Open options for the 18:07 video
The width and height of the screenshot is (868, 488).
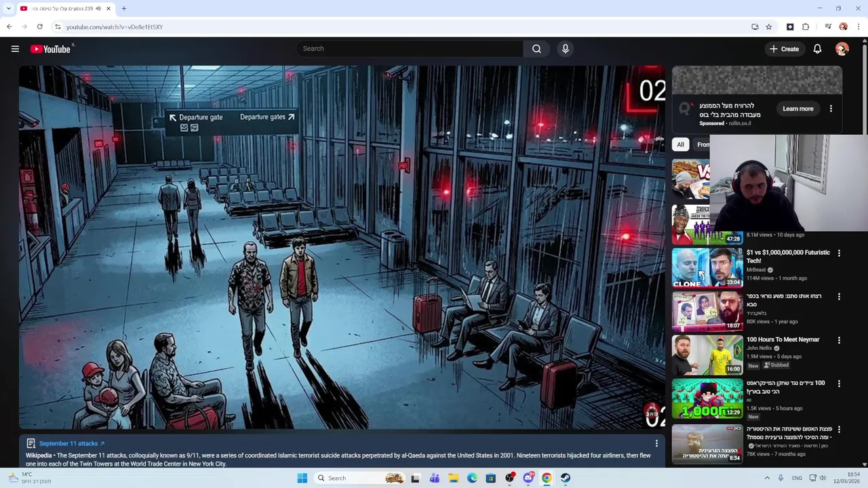(x=839, y=297)
